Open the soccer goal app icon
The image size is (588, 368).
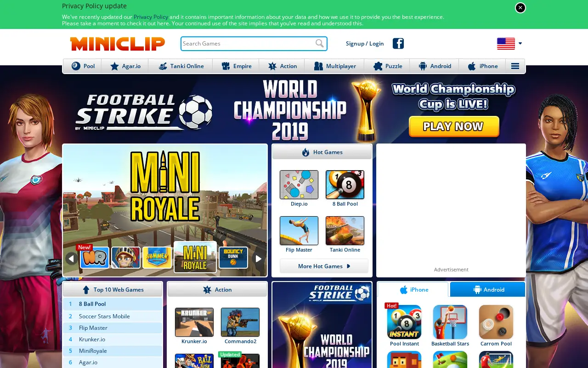(496, 360)
